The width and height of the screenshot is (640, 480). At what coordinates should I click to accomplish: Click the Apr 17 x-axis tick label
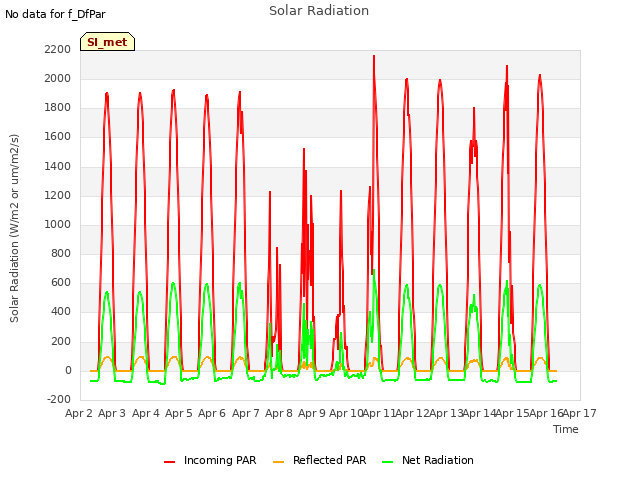coord(580,413)
